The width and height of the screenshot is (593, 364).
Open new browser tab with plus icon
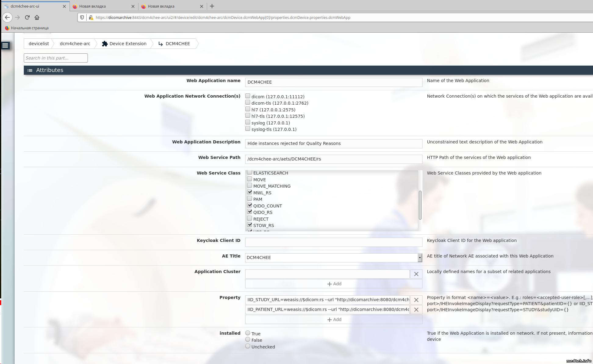click(x=212, y=6)
